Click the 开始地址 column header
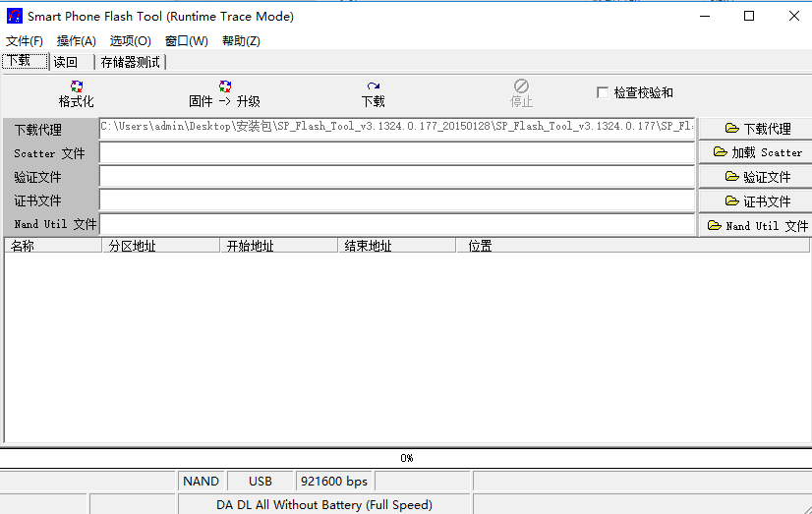 pos(278,246)
